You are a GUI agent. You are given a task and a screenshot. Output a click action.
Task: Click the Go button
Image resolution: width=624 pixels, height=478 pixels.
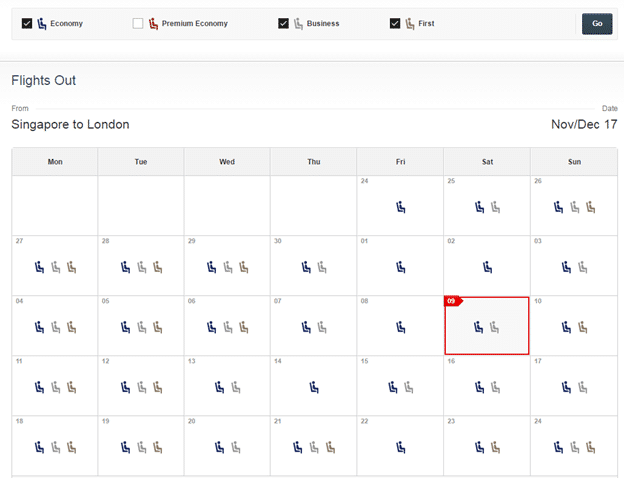pyautogui.click(x=597, y=24)
